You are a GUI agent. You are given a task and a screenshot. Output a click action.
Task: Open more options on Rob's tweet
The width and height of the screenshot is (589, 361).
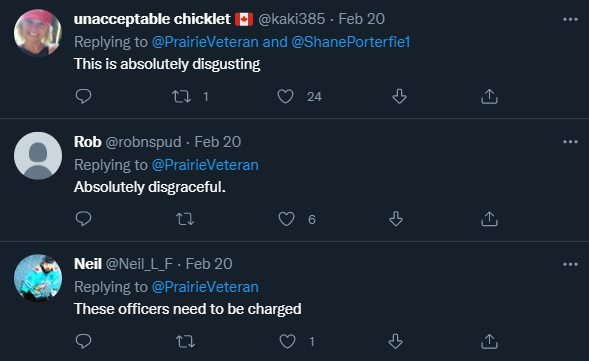[570, 142]
